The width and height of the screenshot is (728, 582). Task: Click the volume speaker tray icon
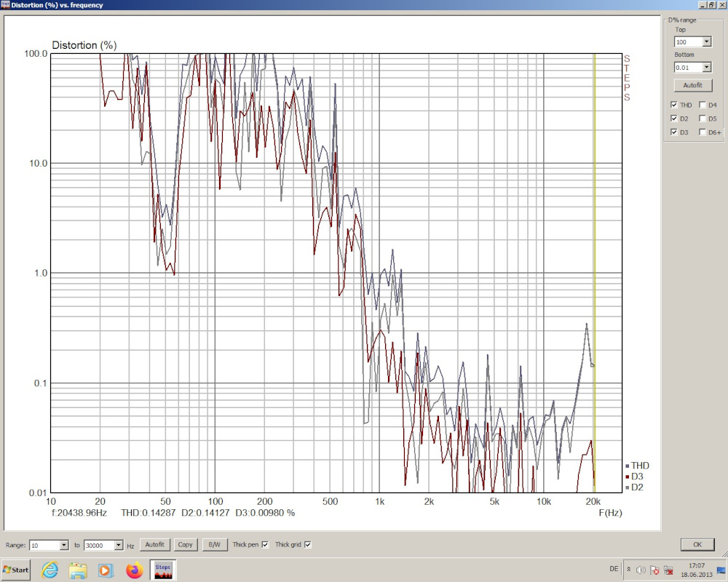pos(641,570)
